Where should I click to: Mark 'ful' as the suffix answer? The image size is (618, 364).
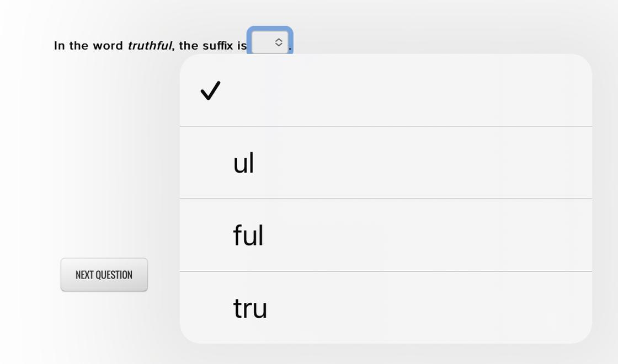point(386,235)
